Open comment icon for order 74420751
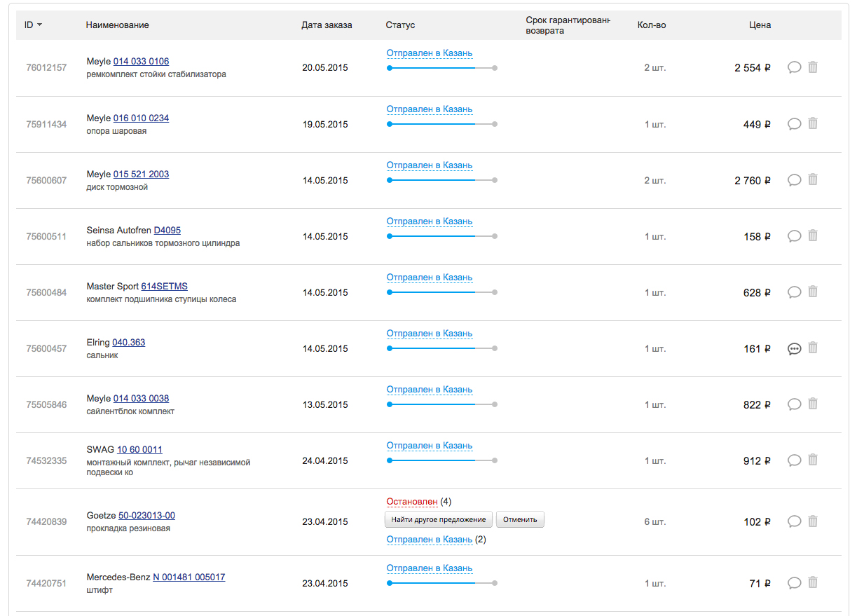857x616 pixels. point(794,583)
